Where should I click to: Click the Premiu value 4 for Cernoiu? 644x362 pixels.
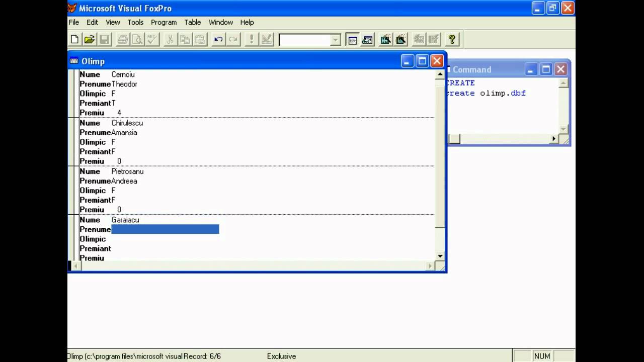pos(119,113)
